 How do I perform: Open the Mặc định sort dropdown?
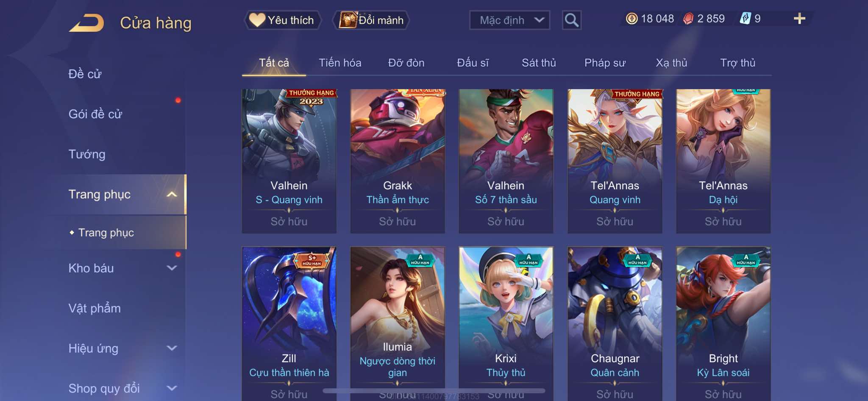[509, 20]
